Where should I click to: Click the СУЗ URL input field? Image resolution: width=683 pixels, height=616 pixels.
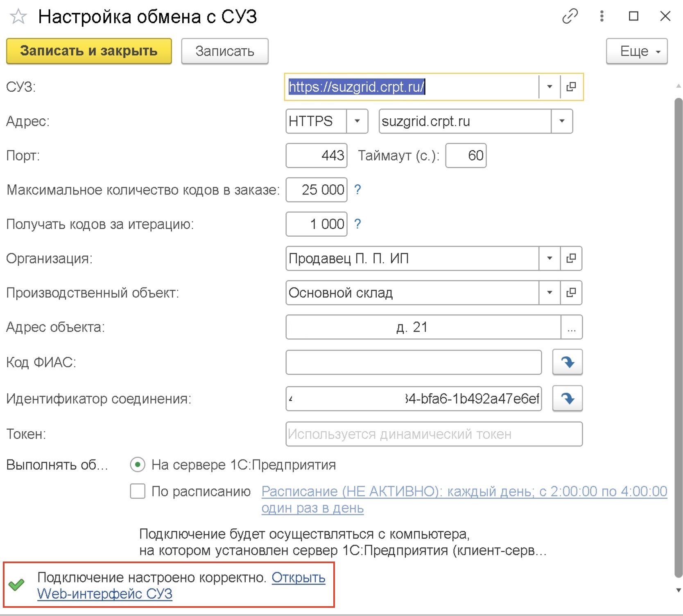(x=412, y=87)
